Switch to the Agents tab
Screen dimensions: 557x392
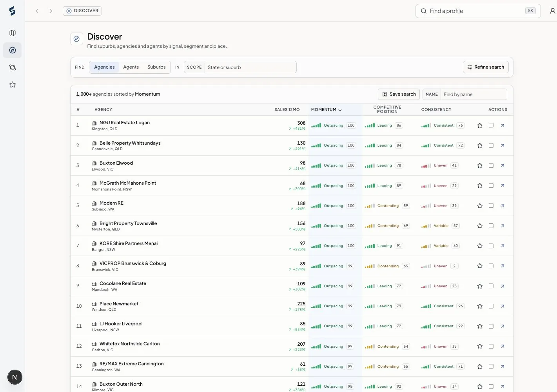tap(131, 67)
